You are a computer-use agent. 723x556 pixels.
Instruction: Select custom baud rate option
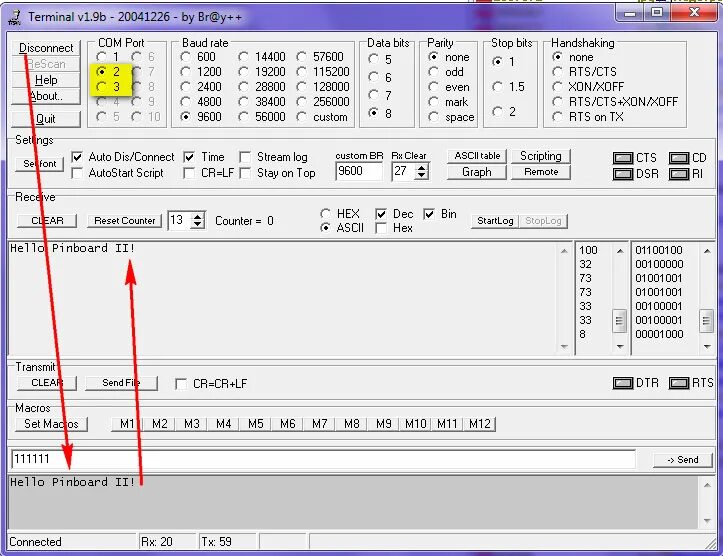[301, 117]
